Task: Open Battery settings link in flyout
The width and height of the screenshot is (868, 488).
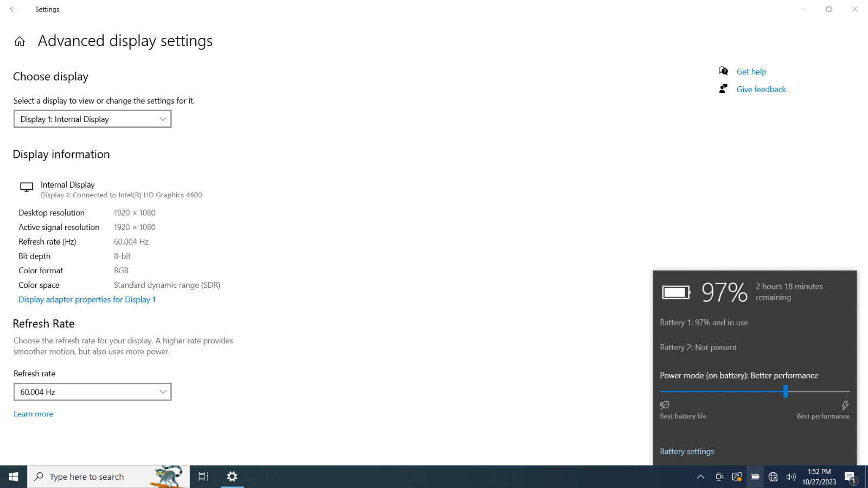Action: (x=687, y=451)
